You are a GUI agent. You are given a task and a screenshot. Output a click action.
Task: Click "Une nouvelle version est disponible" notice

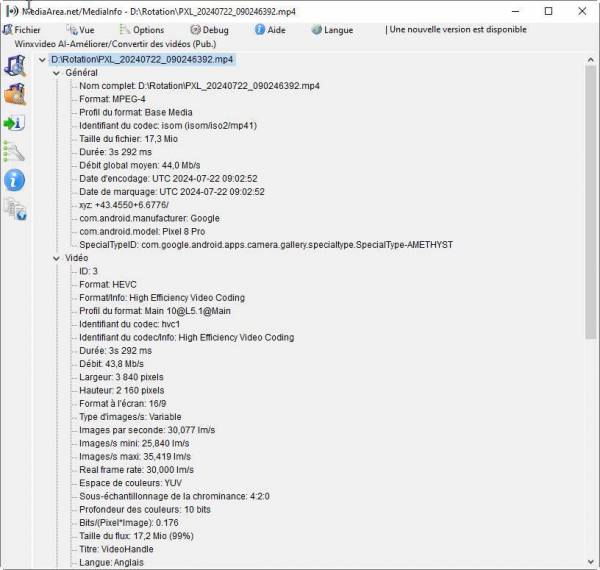457,30
